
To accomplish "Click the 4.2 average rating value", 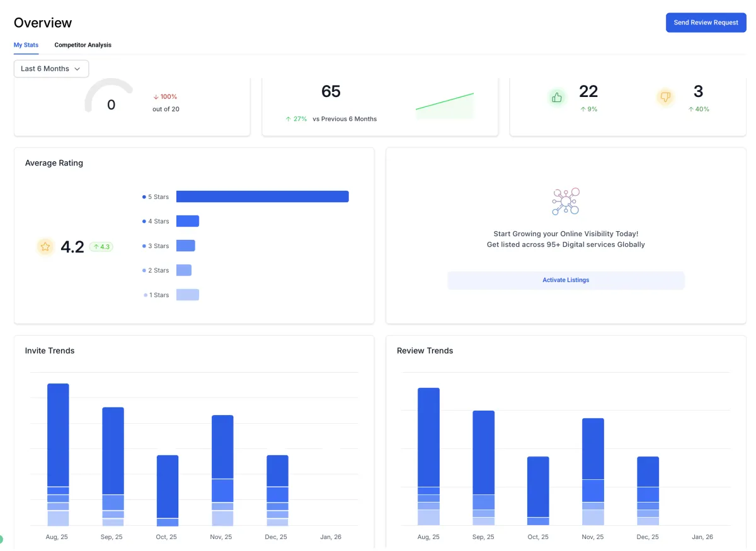I will point(72,247).
